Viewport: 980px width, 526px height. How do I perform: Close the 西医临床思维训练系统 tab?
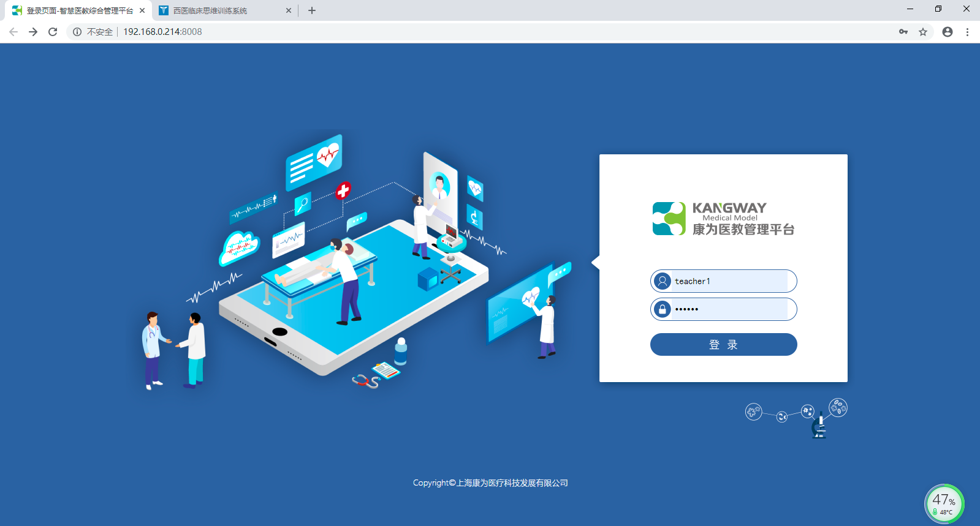289,10
